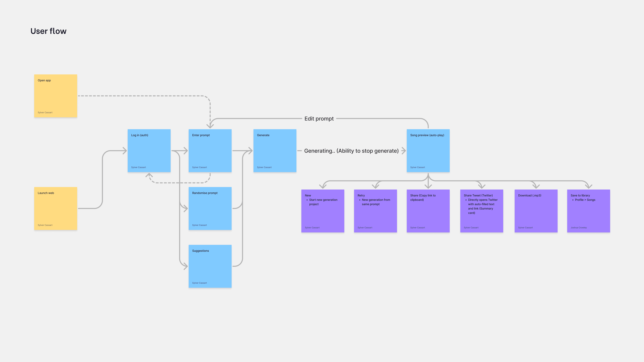The width and height of the screenshot is (644, 362).
Task: Click the Generate sticky note
Action: coord(275,151)
